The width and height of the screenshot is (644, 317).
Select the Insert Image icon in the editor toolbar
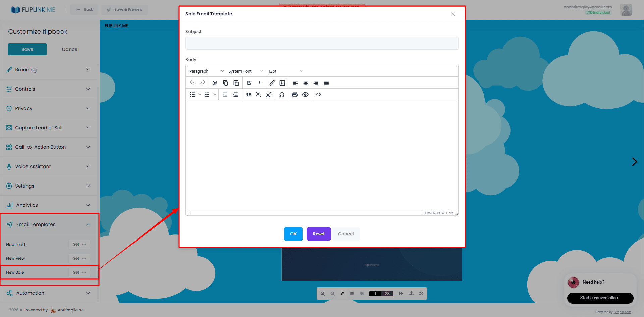tap(282, 83)
